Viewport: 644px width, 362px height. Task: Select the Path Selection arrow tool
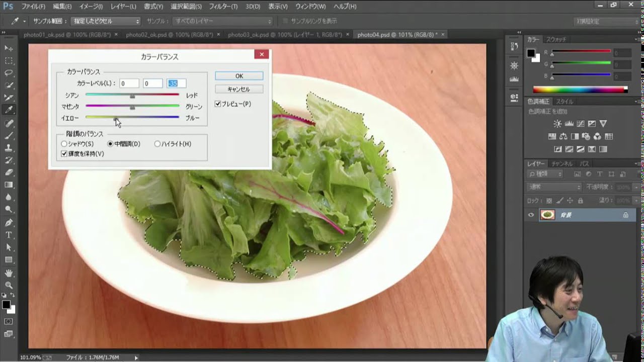click(9, 247)
